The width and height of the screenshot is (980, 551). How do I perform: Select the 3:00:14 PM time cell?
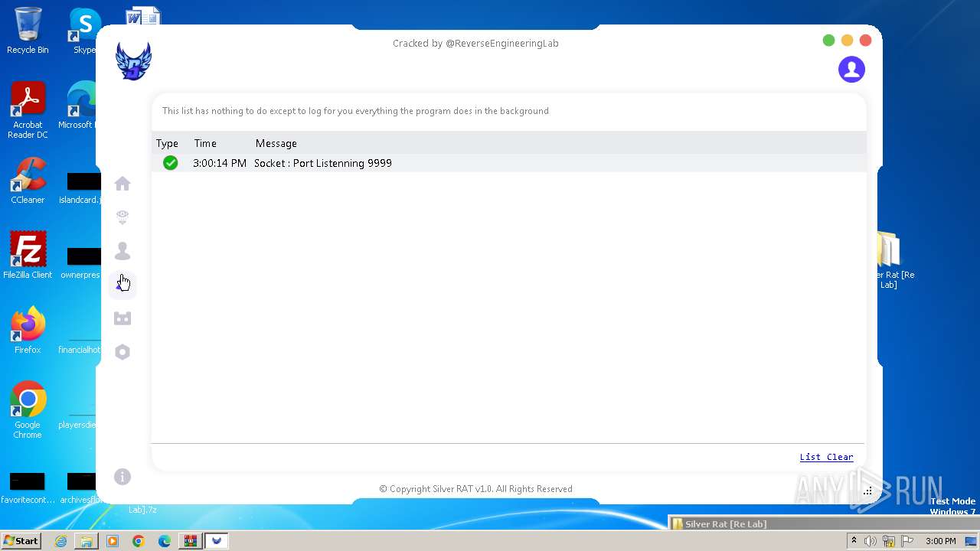(x=220, y=163)
